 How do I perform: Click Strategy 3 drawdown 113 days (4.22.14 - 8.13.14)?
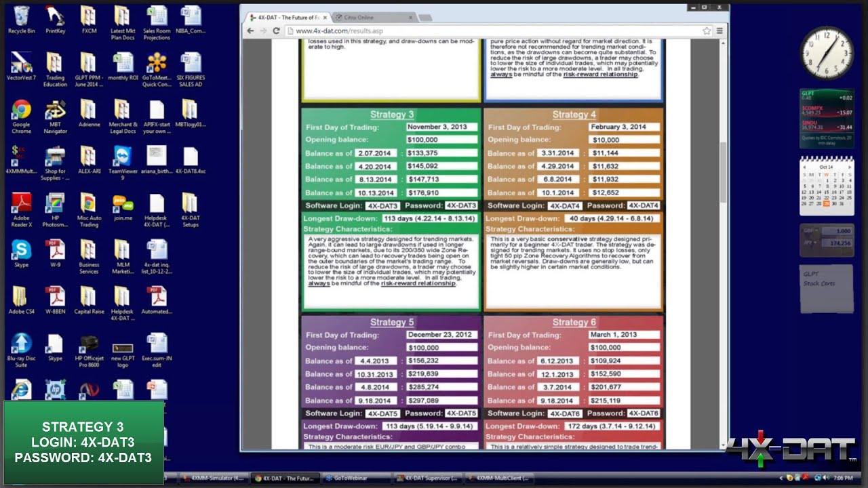click(x=430, y=219)
